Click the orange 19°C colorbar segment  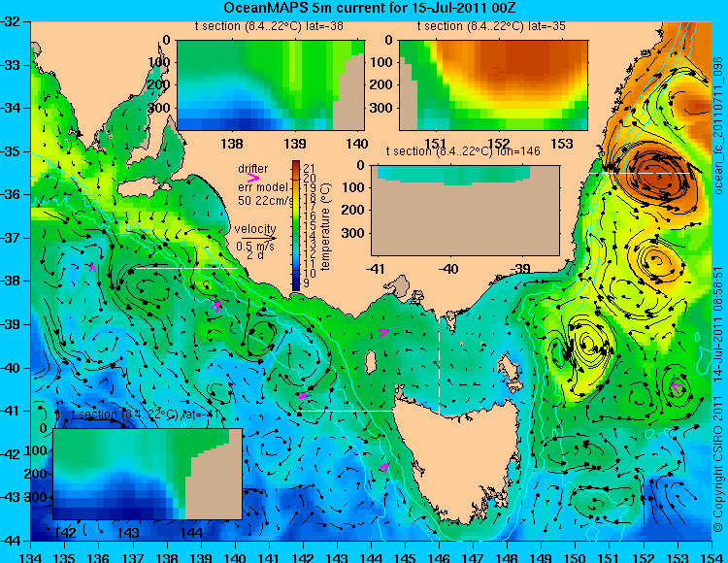[296, 187]
